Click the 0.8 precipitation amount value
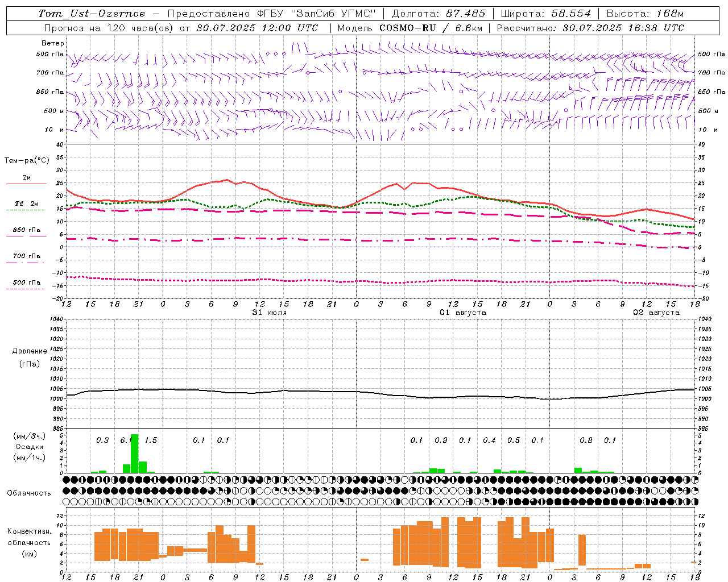This screenshot has width=728, height=582. pos(586,440)
